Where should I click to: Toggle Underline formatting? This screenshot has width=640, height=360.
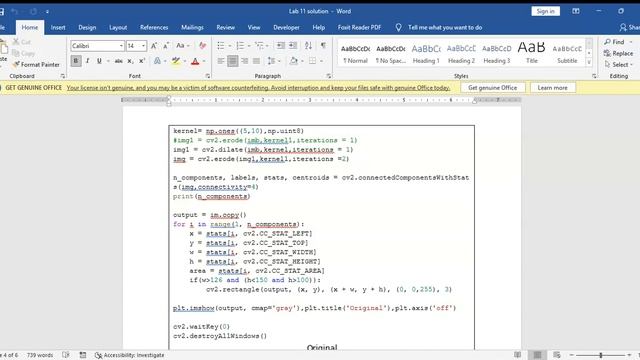(x=99, y=61)
